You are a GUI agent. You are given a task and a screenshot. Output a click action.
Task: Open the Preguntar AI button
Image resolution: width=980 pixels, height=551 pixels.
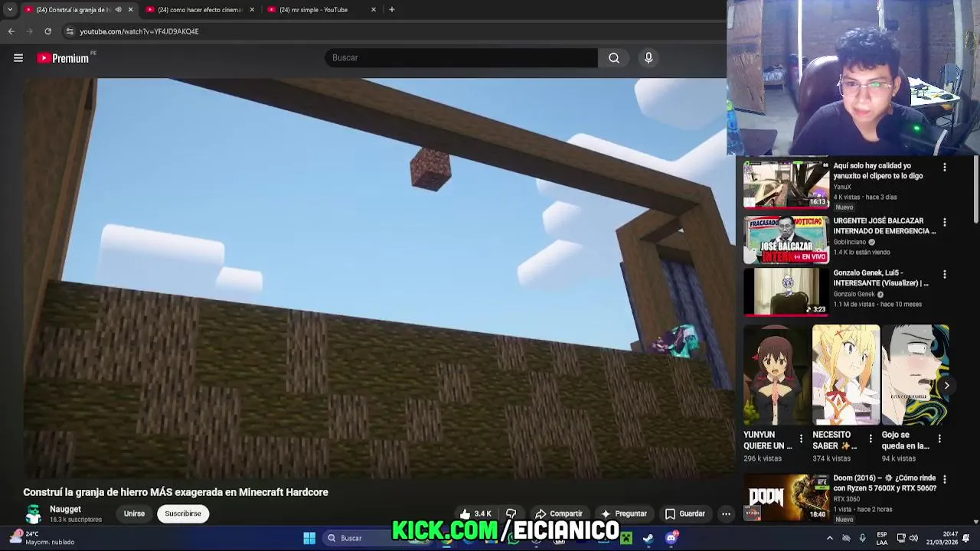point(624,514)
